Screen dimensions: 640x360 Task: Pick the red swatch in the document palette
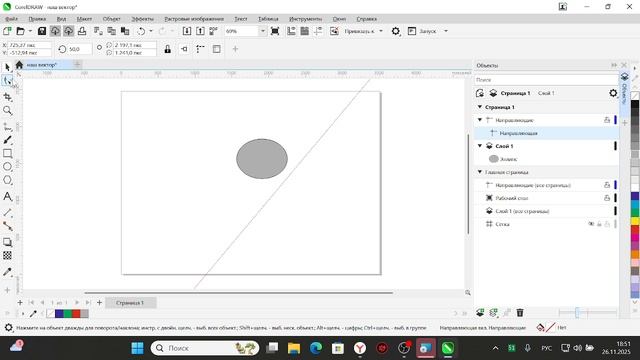click(x=76, y=313)
